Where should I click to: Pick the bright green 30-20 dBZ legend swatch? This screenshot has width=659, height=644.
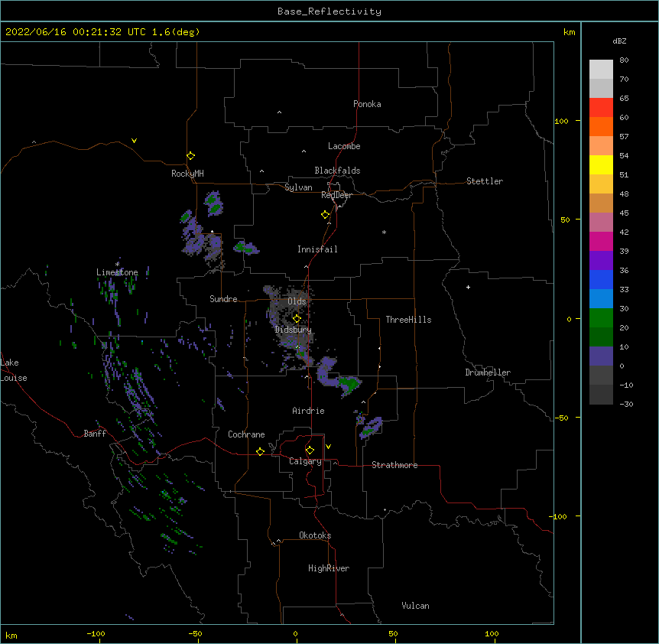click(601, 318)
